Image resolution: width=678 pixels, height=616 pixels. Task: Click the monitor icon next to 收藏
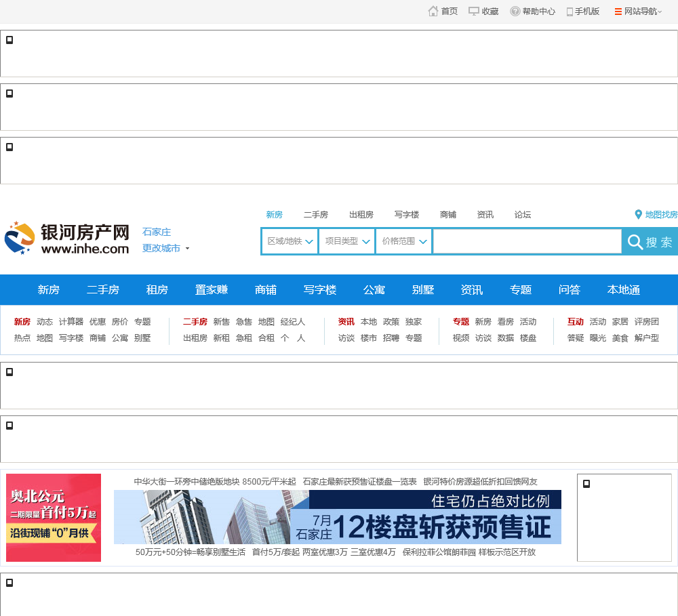click(x=474, y=12)
